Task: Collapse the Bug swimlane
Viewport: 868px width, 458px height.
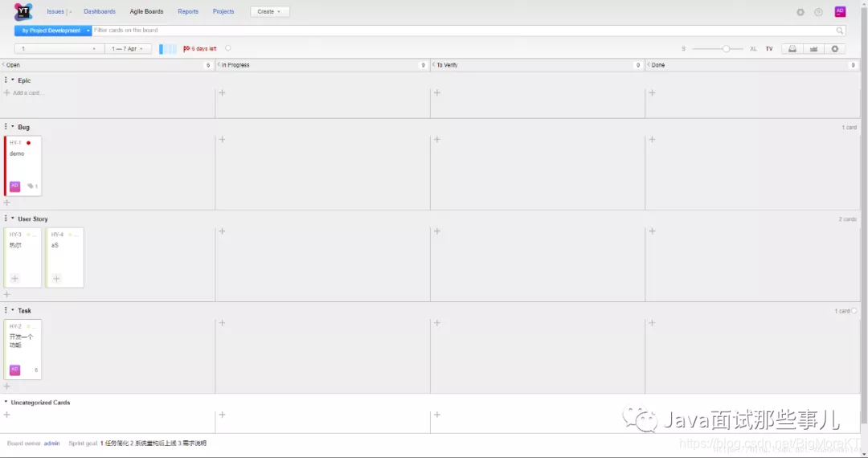Action: [13, 127]
